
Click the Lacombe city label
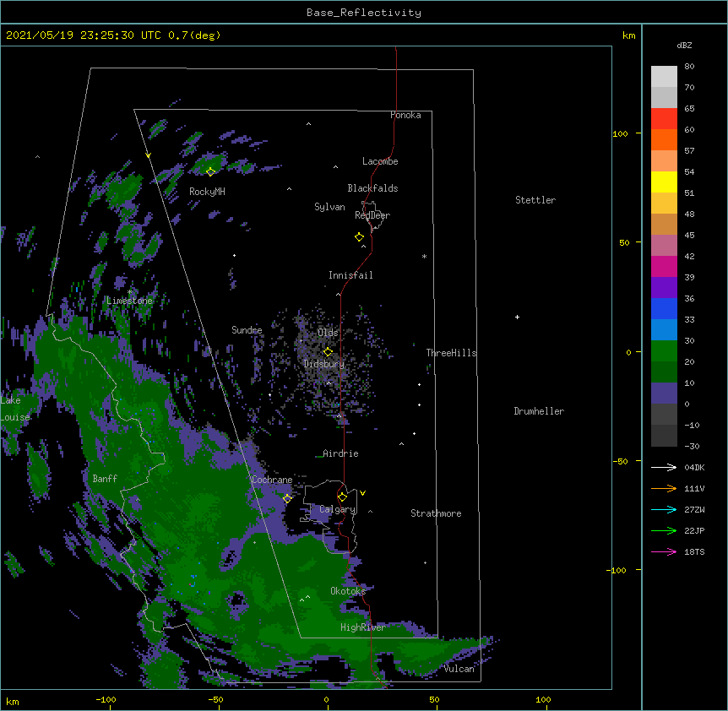pyautogui.click(x=380, y=161)
